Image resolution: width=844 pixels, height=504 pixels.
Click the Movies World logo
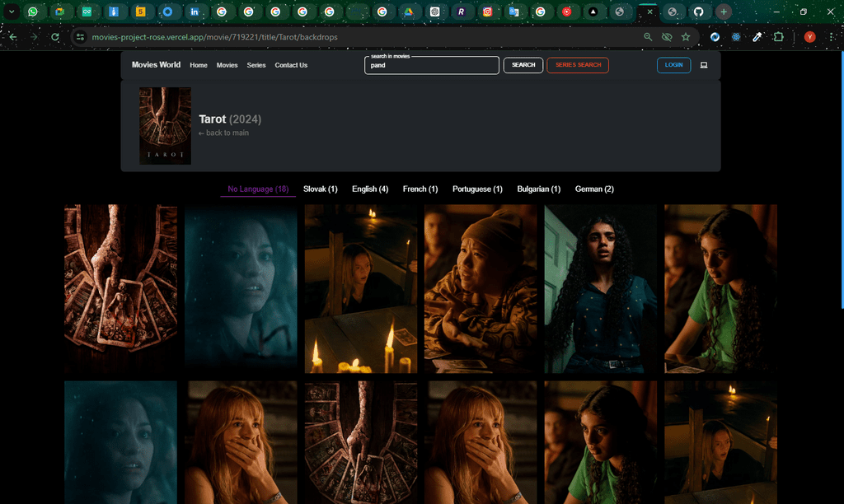[x=156, y=64]
